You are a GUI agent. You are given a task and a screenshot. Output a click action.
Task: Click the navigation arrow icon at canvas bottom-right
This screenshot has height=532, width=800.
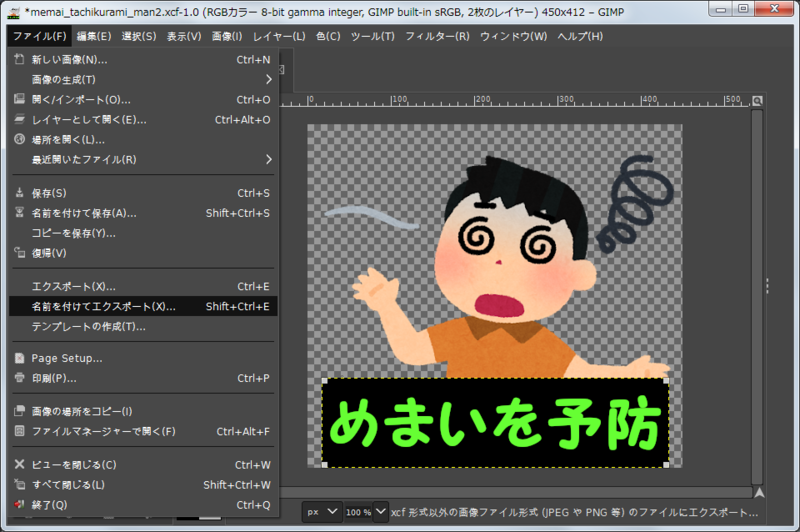tap(759, 492)
